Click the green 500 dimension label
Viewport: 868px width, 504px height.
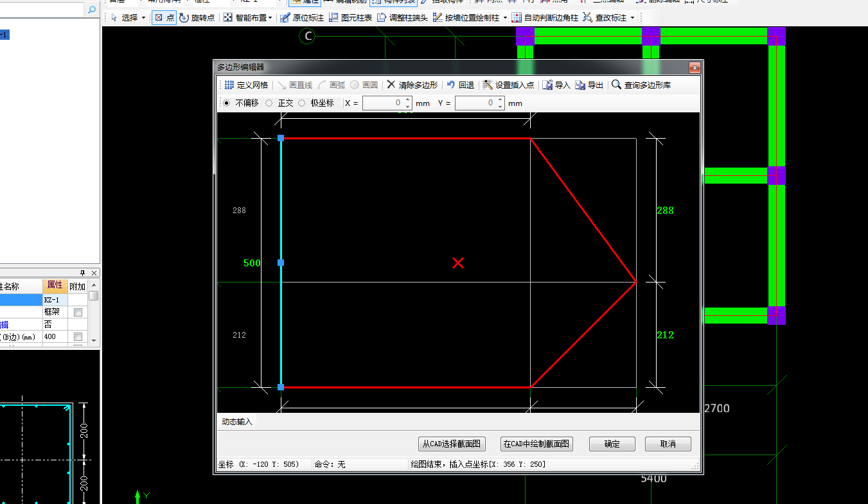252,263
